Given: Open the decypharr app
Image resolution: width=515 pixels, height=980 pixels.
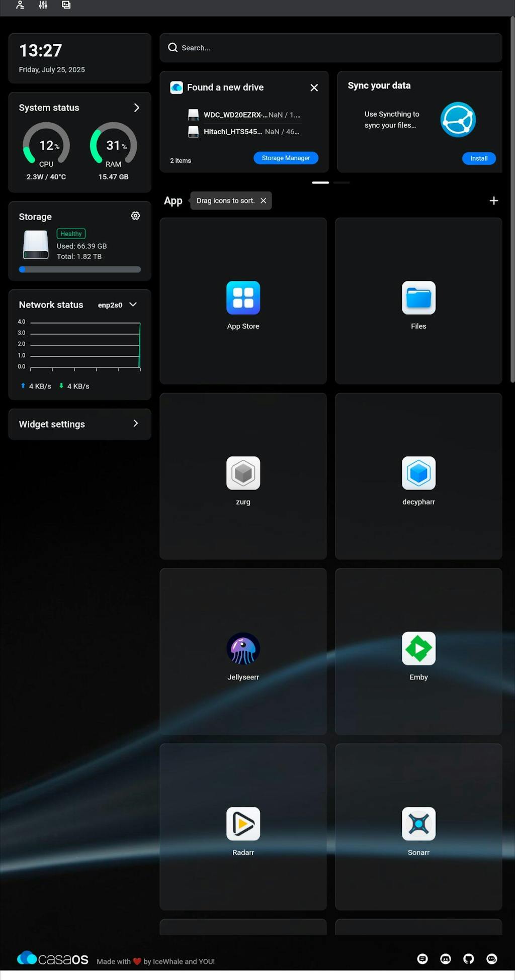Looking at the screenshot, I should (418, 473).
